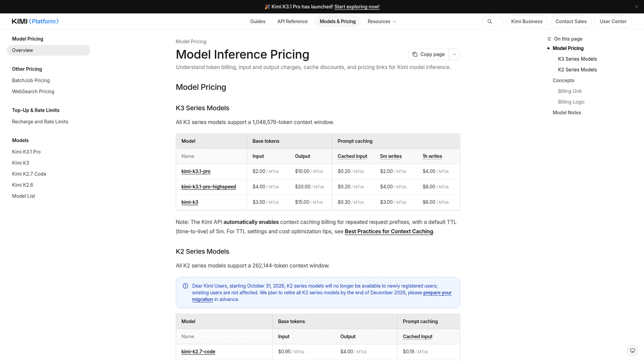644x362 pixels.
Task: Open the User Center
Action: coord(613,21)
